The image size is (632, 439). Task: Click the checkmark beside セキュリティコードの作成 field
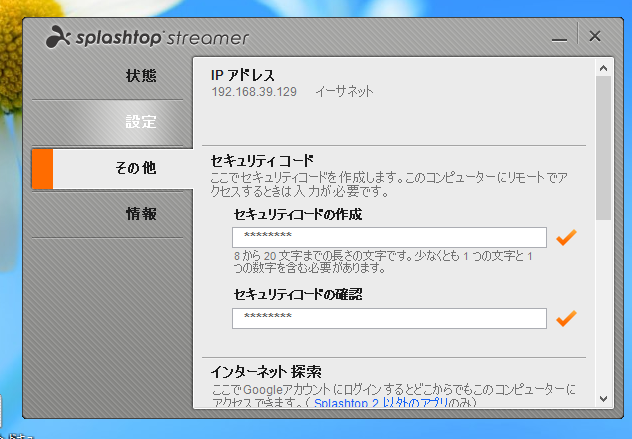tap(566, 237)
